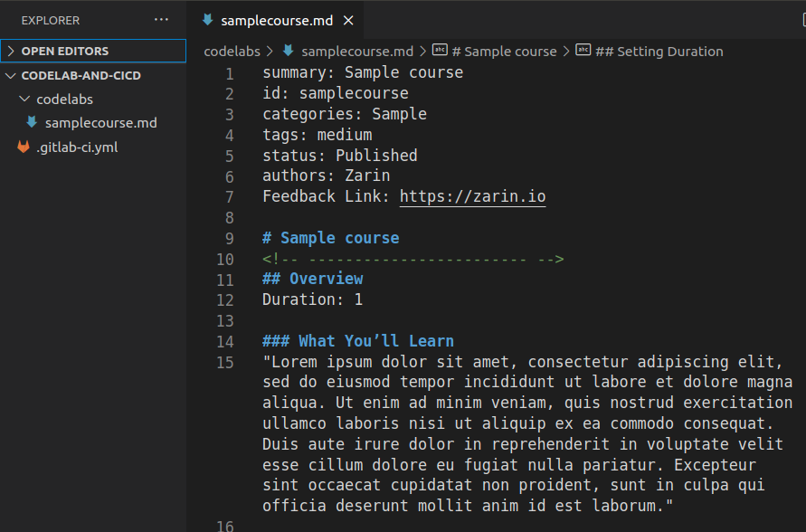Place cursor on the '## Overview' heading line

[312, 279]
